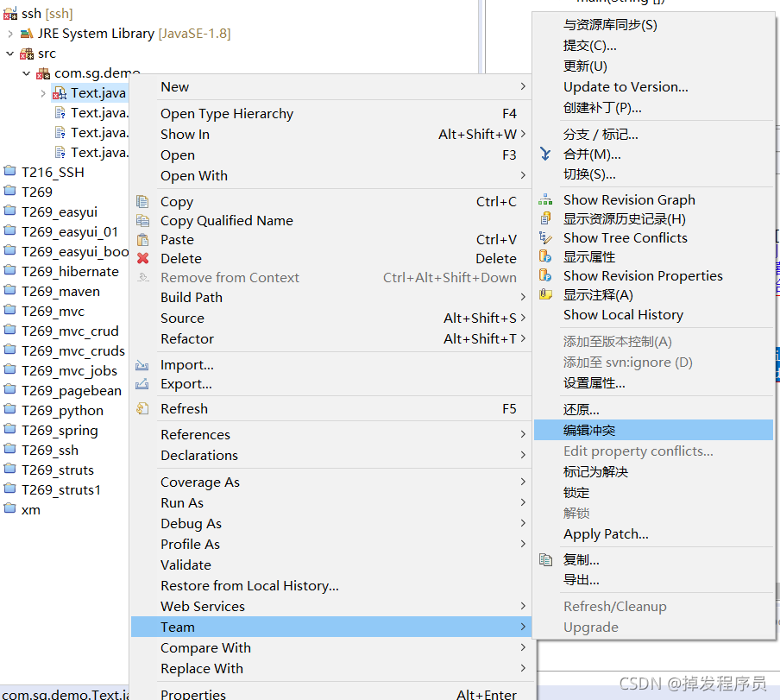Select 创建补丁(P)... entry
Viewport: 780px width, 700px height.
coord(653,108)
